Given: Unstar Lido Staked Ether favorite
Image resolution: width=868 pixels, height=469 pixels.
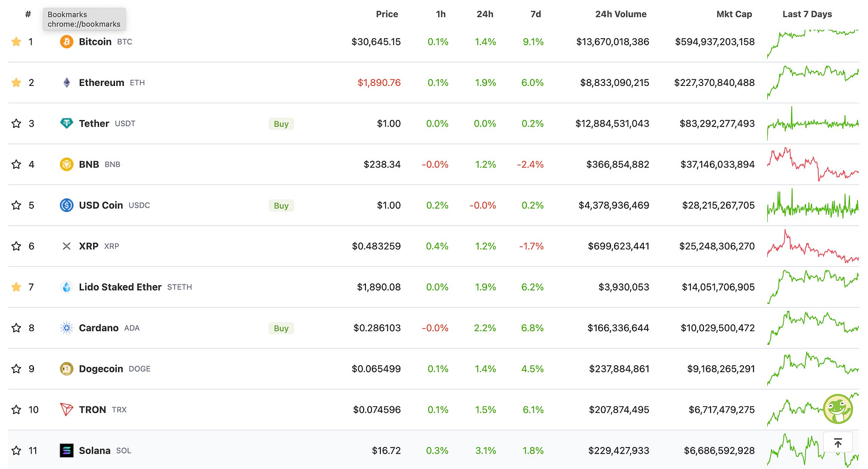Looking at the screenshot, I should pyautogui.click(x=16, y=287).
